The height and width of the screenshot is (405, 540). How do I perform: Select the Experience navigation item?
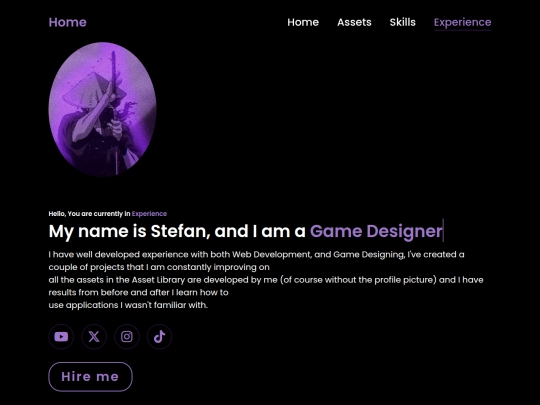(463, 23)
